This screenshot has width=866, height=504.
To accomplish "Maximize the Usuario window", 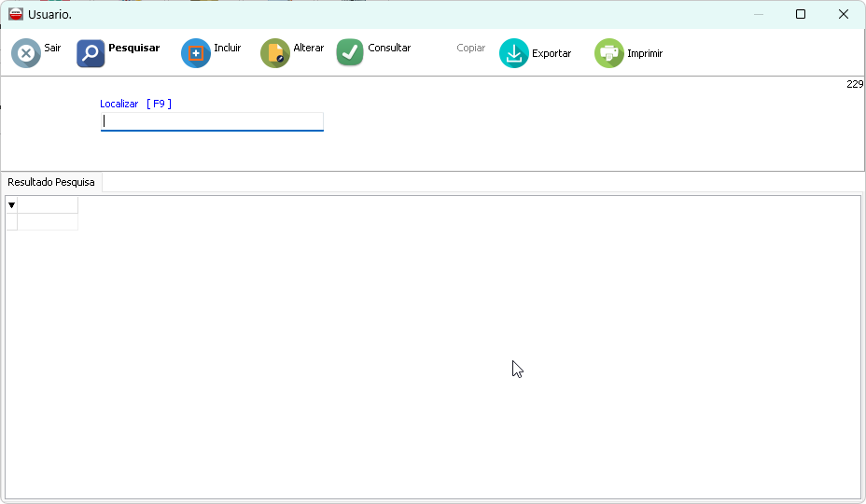I will coord(801,14).
